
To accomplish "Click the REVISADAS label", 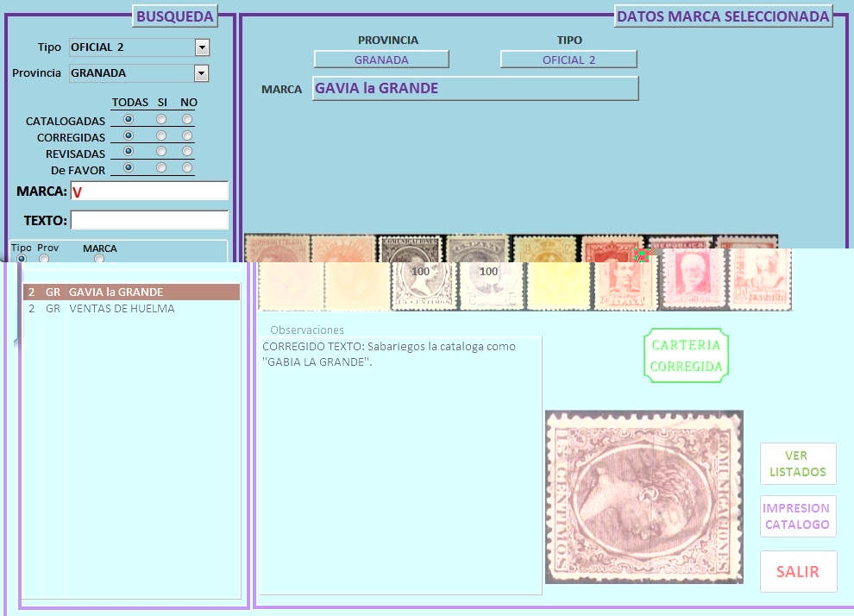I will (x=75, y=154).
